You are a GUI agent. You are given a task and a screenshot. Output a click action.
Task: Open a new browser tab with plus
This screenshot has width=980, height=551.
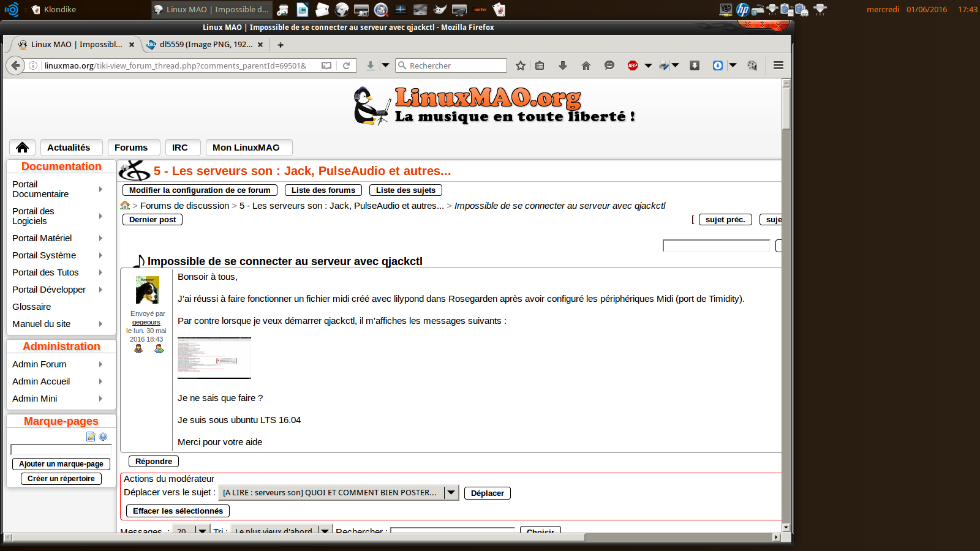pos(281,45)
